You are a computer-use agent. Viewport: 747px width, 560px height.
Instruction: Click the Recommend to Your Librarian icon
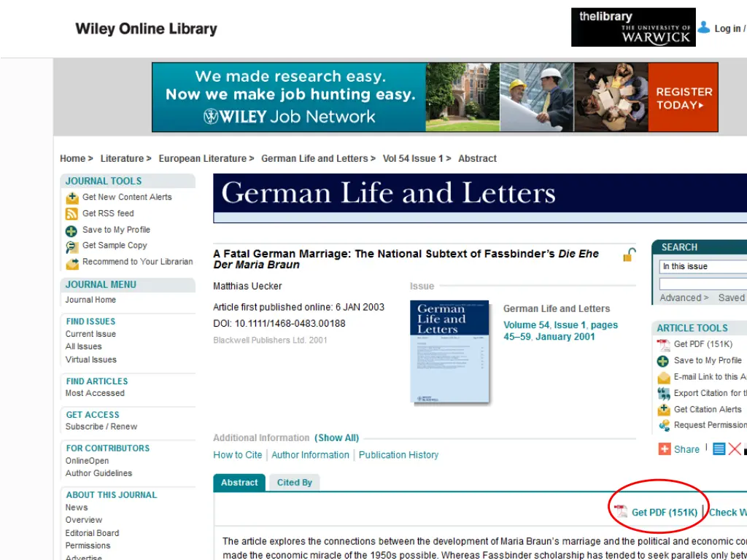coord(72,262)
